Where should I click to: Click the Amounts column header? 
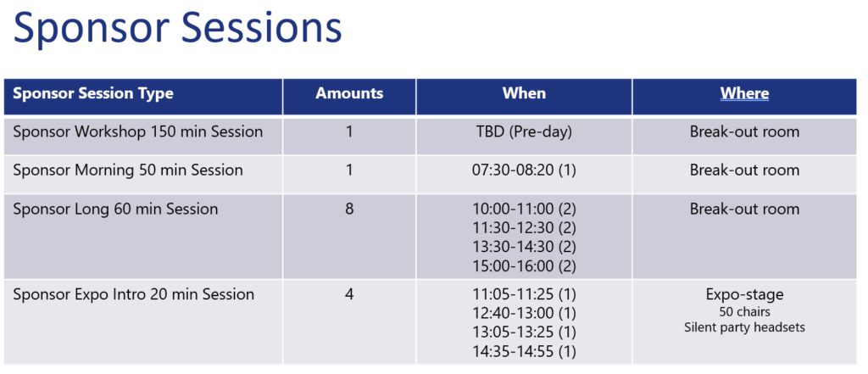tap(349, 93)
